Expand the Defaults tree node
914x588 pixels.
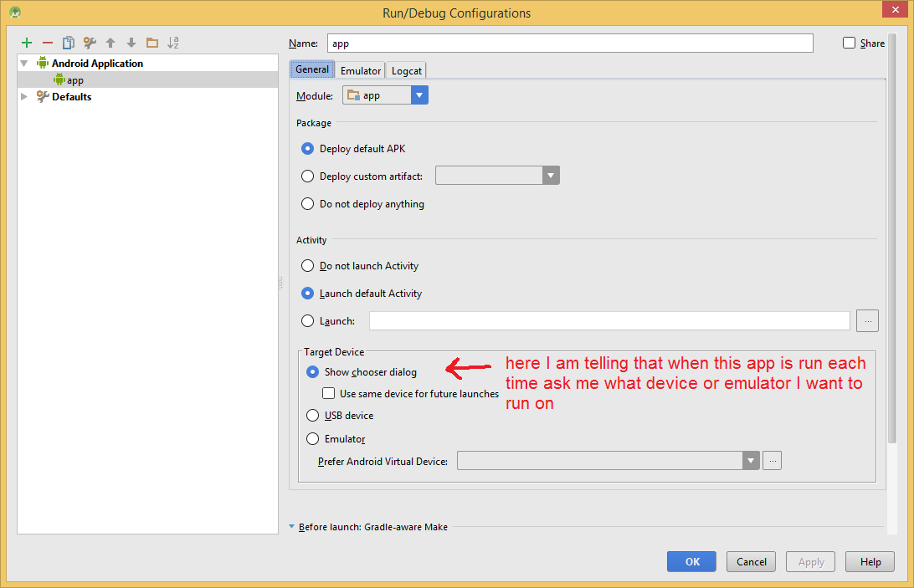pos(24,97)
